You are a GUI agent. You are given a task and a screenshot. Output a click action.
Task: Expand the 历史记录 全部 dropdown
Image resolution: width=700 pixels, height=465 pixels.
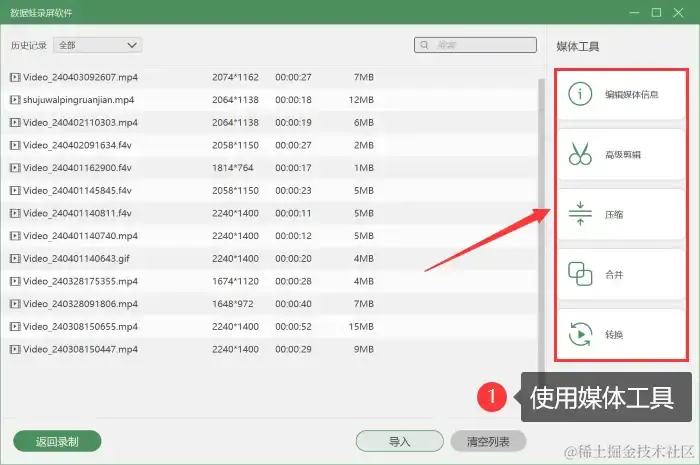(97, 45)
